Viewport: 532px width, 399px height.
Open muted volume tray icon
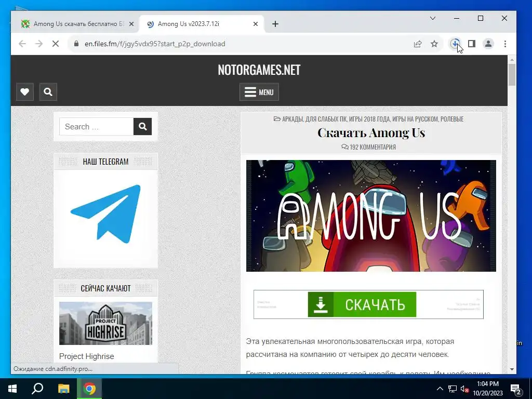click(x=464, y=389)
